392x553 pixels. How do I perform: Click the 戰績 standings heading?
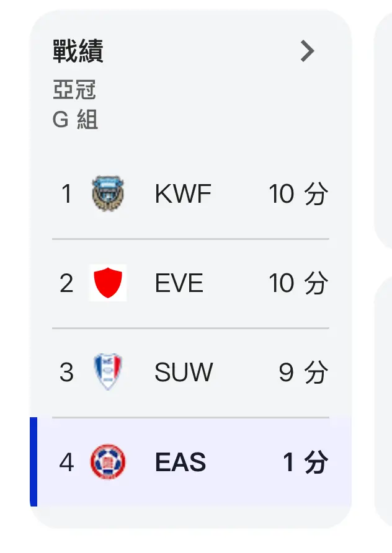(x=78, y=51)
